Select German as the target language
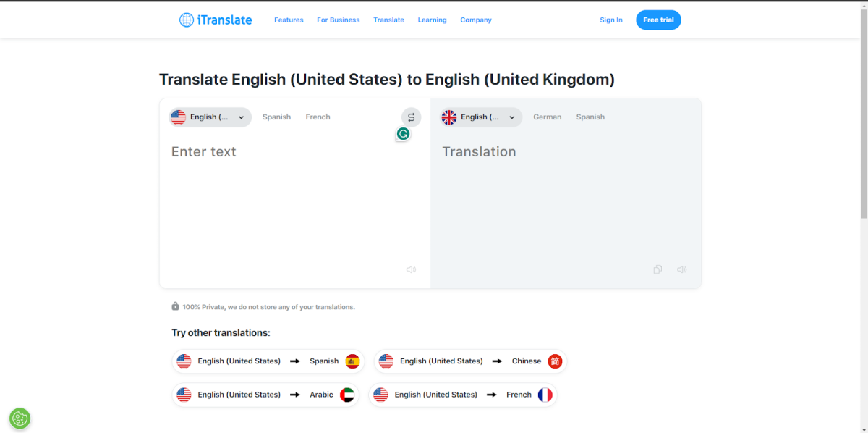The width and height of the screenshot is (868, 433). pyautogui.click(x=547, y=117)
